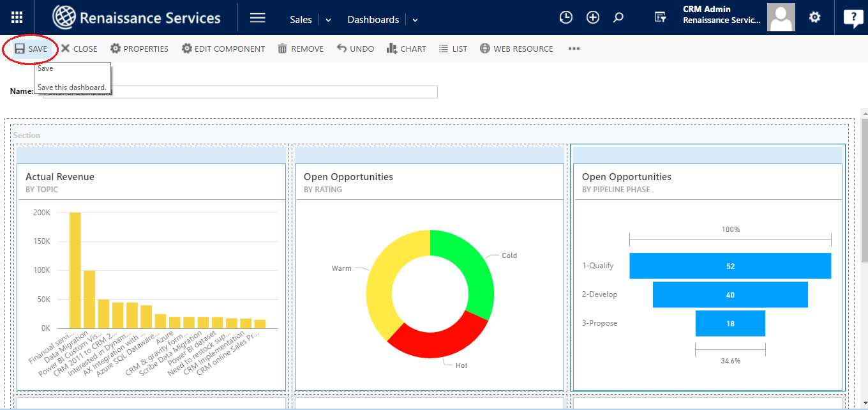Select the Sales navigation item
Image resolution: width=868 pixels, height=410 pixels.
[301, 20]
